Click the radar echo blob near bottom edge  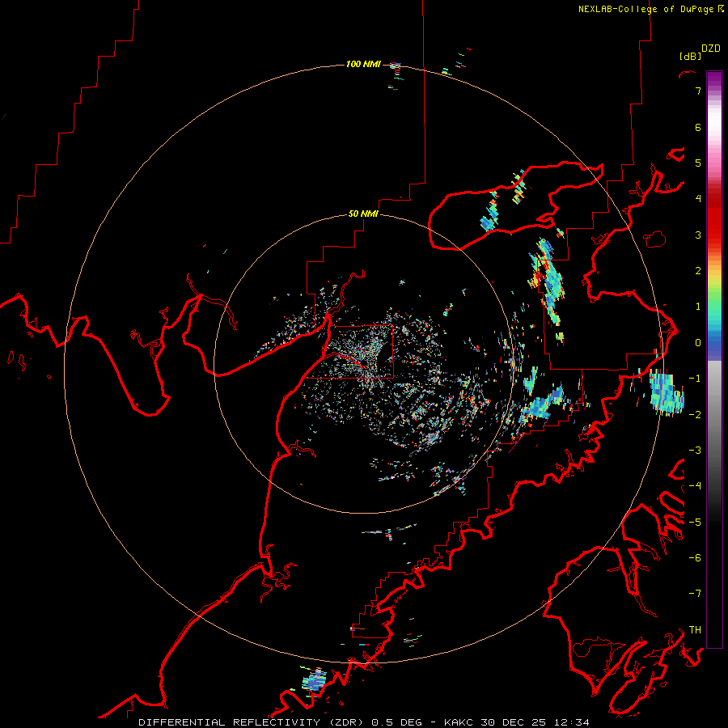point(315,680)
